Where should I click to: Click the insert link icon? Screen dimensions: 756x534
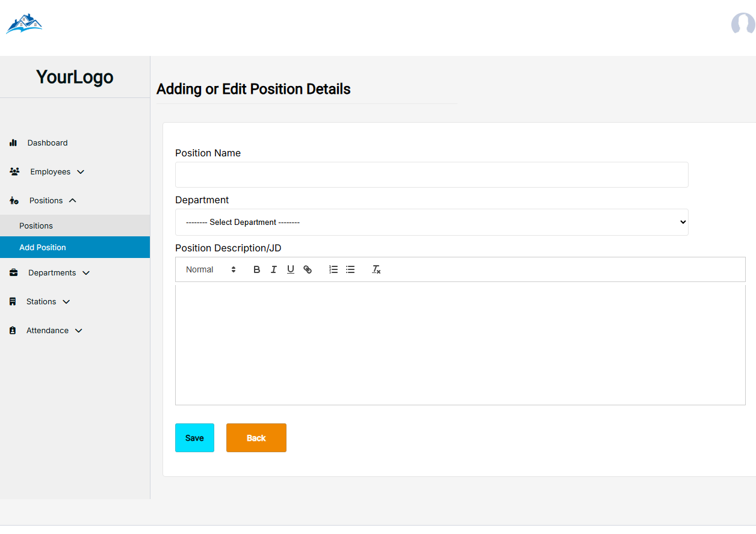(x=308, y=269)
